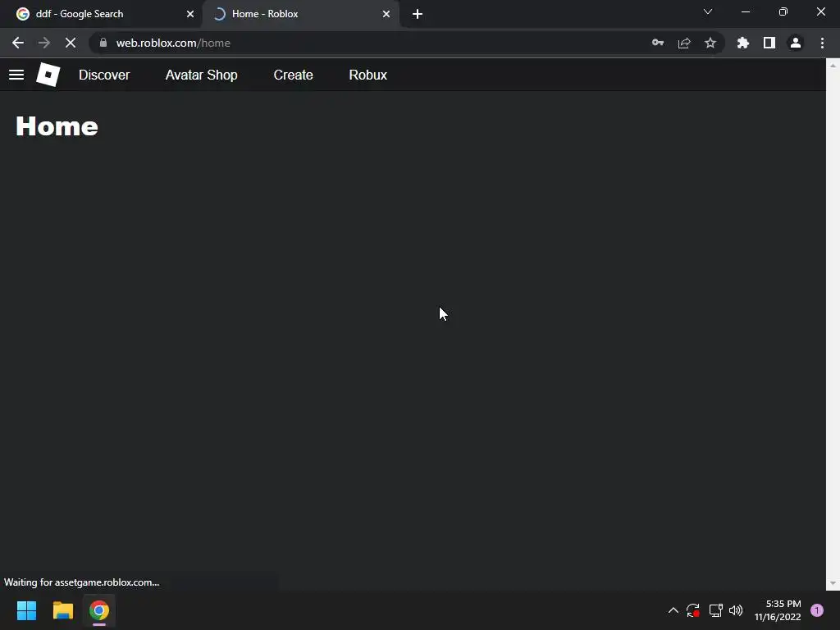The height and width of the screenshot is (630, 840).
Task: Go to the Avatar Shop
Action: [202, 75]
